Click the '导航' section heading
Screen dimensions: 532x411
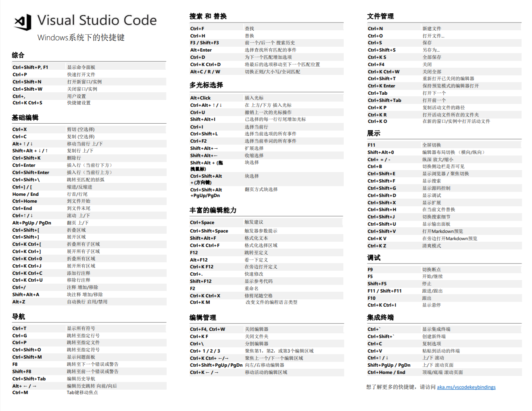(18, 317)
